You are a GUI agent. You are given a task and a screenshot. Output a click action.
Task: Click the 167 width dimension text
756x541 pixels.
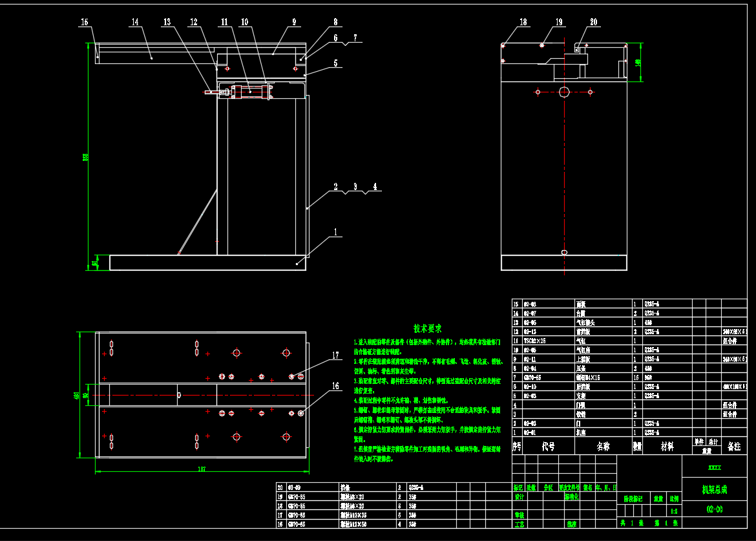point(201,469)
